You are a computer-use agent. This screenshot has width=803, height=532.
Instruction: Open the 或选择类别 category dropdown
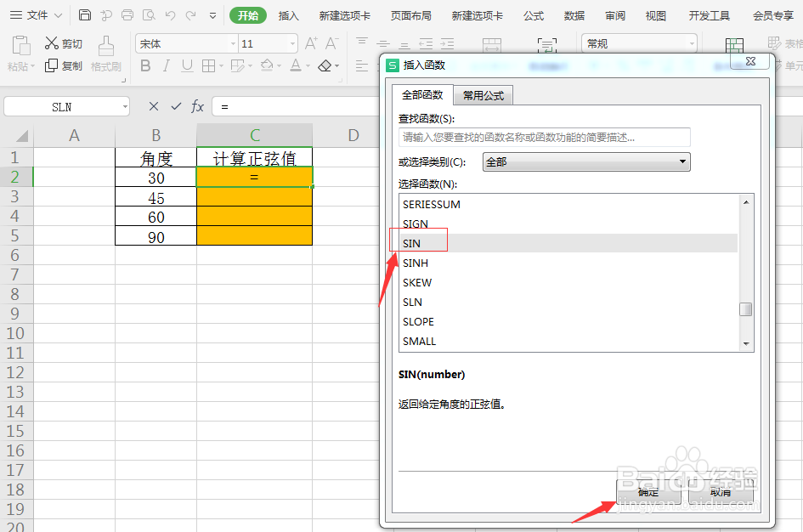coord(586,161)
